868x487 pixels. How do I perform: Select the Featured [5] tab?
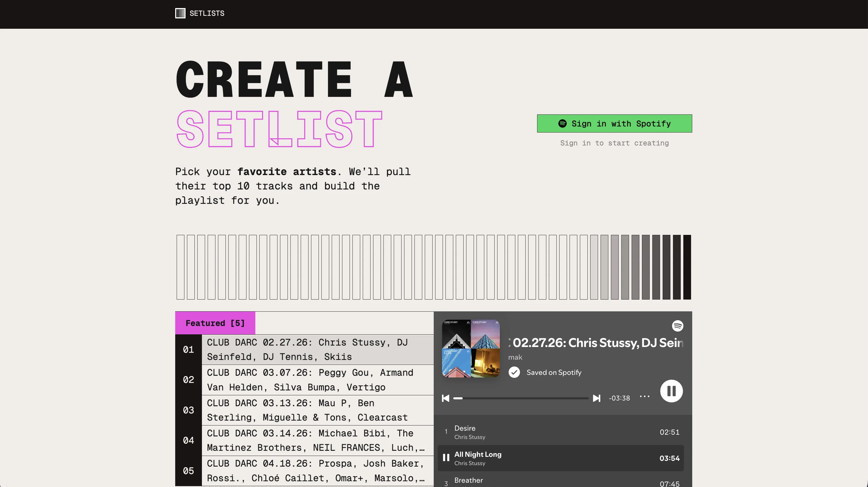[x=215, y=323]
